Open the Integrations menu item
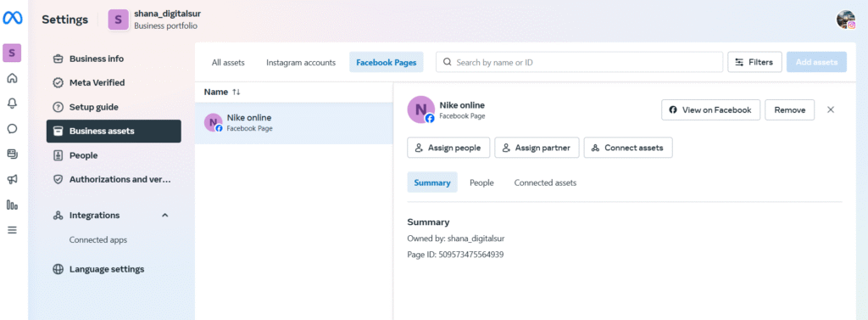 pyautogui.click(x=94, y=216)
